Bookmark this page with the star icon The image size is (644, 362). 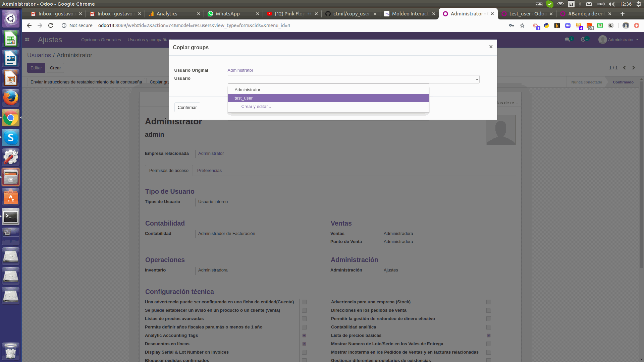[522, 25]
